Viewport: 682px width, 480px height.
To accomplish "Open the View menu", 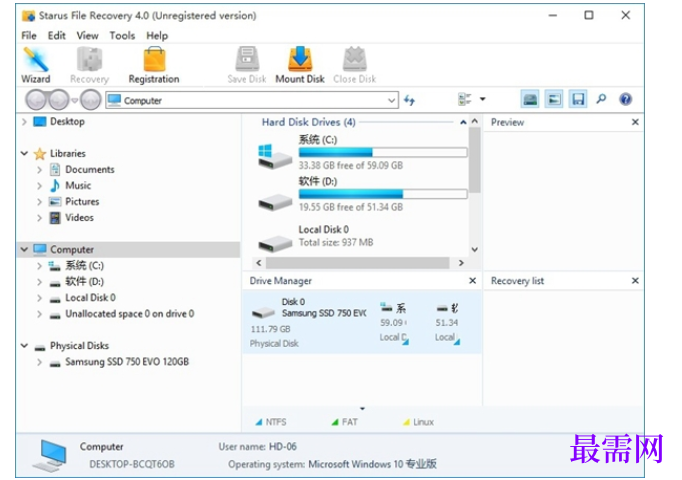I will tap(87, 36).
